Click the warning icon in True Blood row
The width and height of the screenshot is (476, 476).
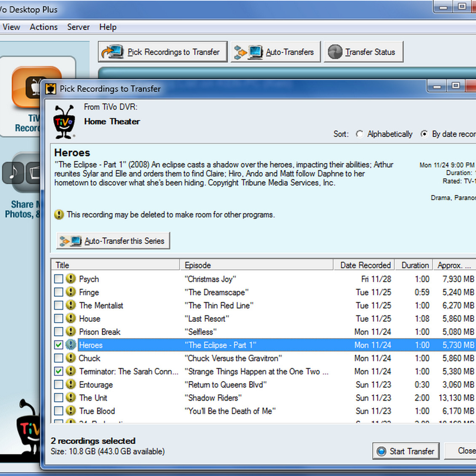point(71,411)
